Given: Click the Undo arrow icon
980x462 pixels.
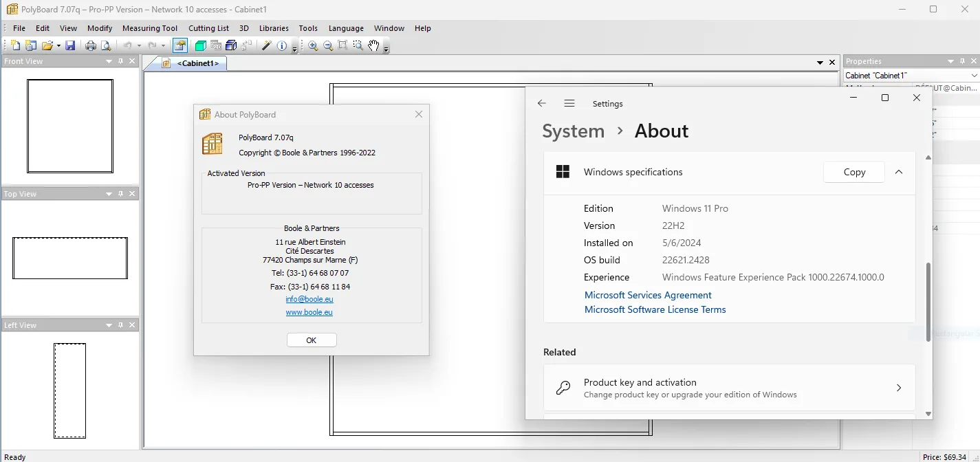Looking at the screenshot, I should tap(127, 45).
